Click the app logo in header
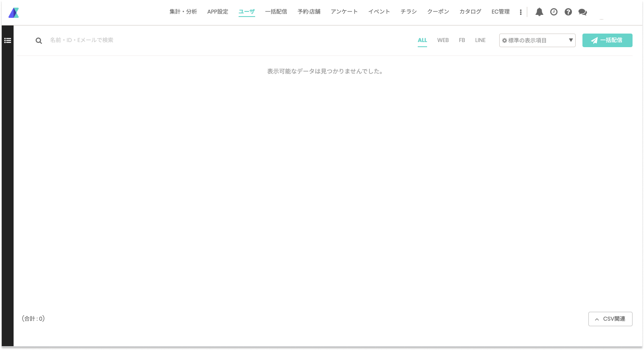644x350 pixels. (14, 13)
